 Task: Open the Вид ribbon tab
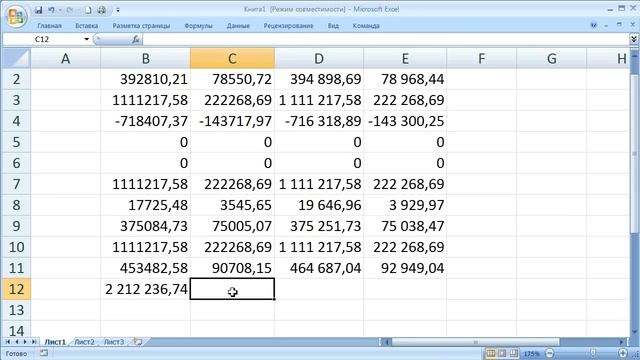click(333, 26)
